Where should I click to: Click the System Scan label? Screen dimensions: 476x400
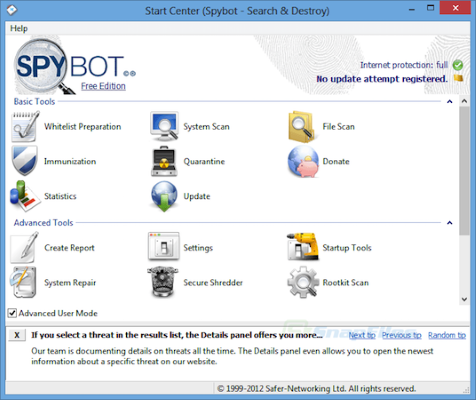206,127
